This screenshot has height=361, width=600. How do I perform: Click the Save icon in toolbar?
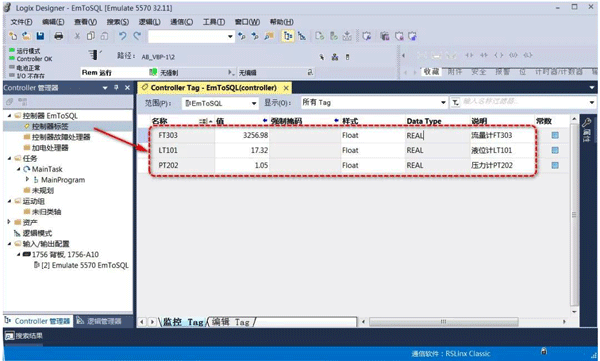(x=40, y=36)
